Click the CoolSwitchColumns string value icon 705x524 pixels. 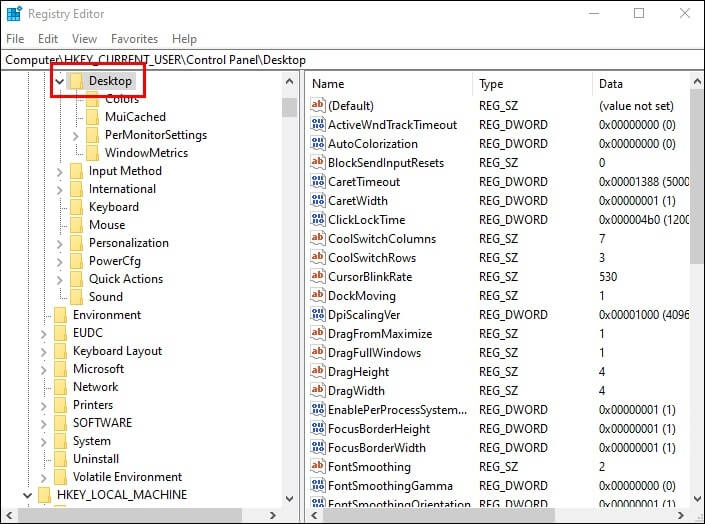pos(317,238)
